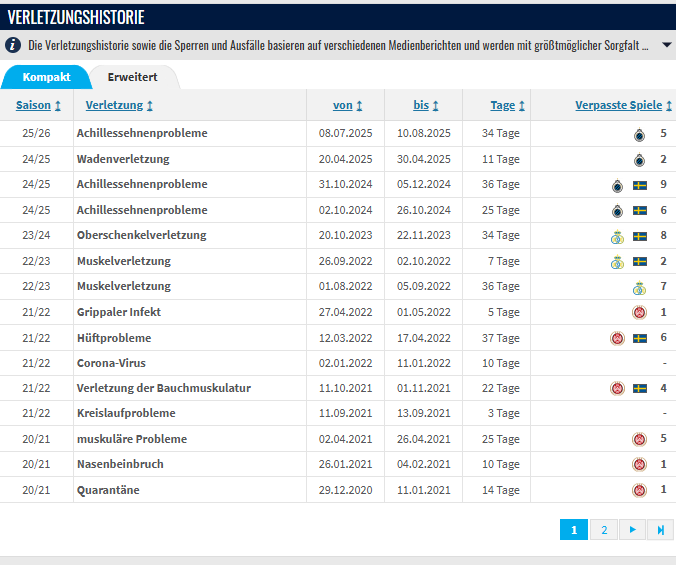Click the Oberschenkelverletzung injury name
Screen dimensions: 676x565
[x=141, y=235]
